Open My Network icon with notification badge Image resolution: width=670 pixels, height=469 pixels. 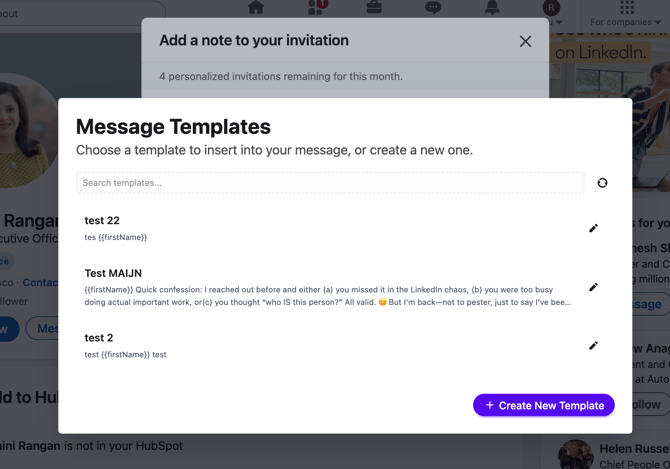(x=317, y=8)
